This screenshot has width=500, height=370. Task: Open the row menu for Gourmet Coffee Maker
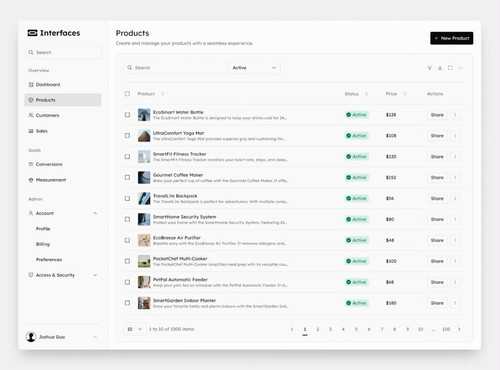click(x=455, y=178)
